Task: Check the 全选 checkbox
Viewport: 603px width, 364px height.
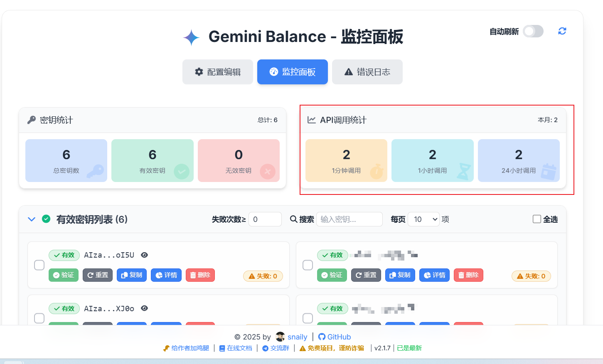Action: pos(537,219)
